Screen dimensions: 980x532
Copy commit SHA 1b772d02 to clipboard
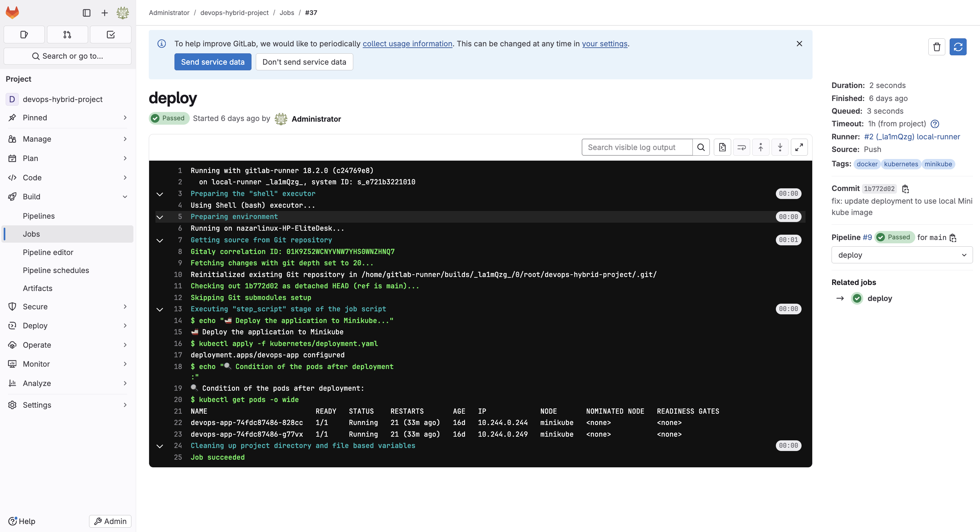coord(905,189)
